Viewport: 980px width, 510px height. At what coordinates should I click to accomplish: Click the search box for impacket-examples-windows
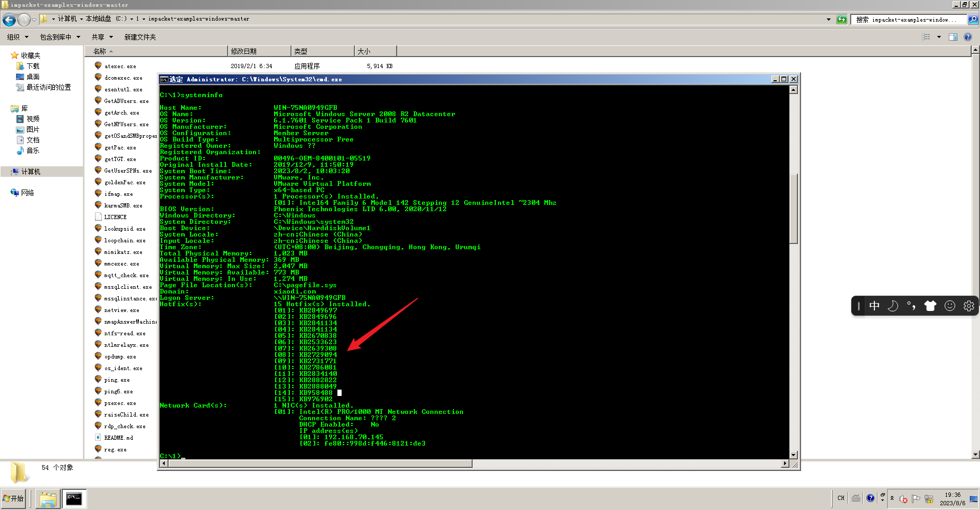click(x=908, y=20)
